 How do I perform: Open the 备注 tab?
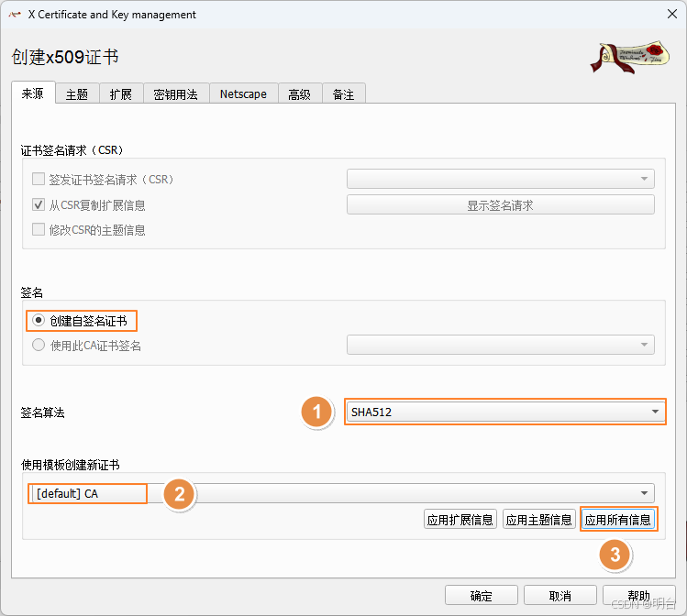(343, 94)
